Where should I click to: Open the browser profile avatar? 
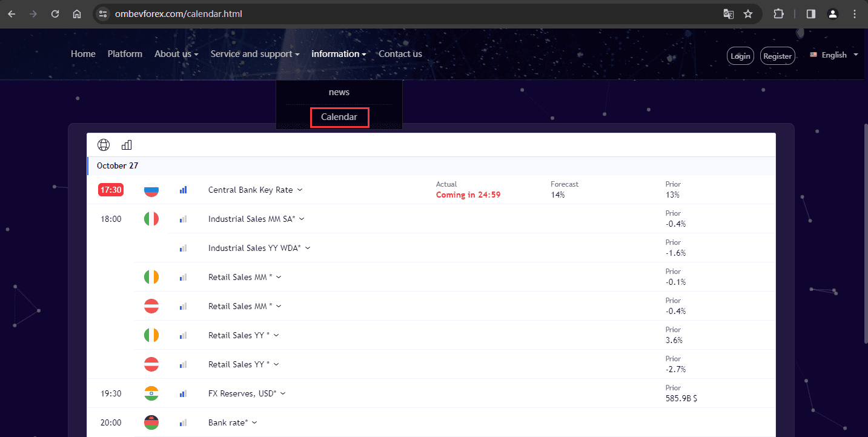click(x=833, y=13)
